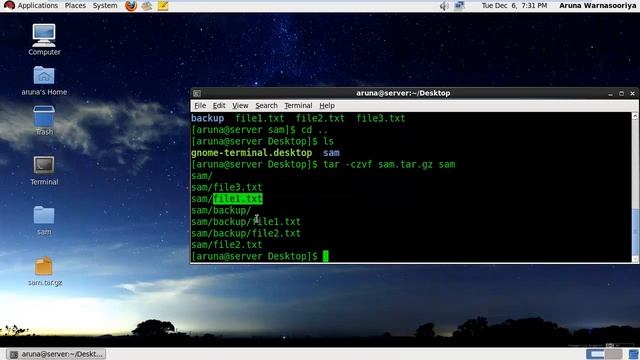Click the network connection icon
The height and width of the screenshot is (360, 640).
point(460,6)
